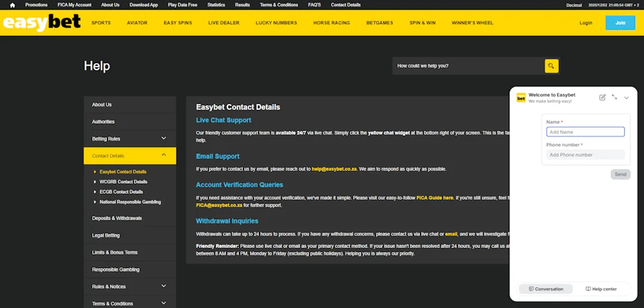
Task: Switch to the Conversation tab in chat
Action: pos(546,289)
